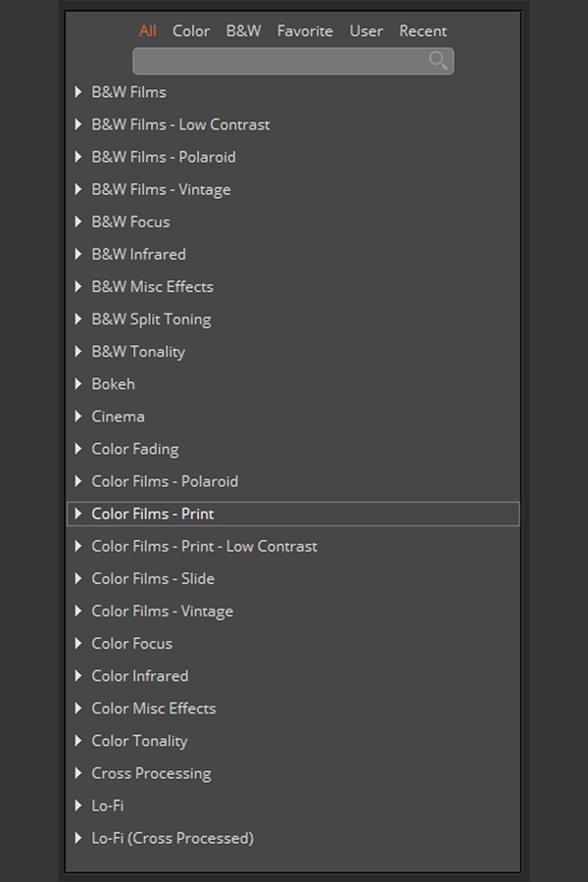Show the User presets tab

[x=367, y=31]
